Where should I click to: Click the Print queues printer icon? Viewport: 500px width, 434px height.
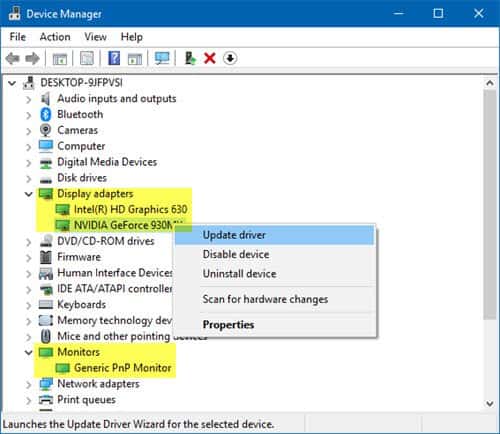(x=46, y=400)
